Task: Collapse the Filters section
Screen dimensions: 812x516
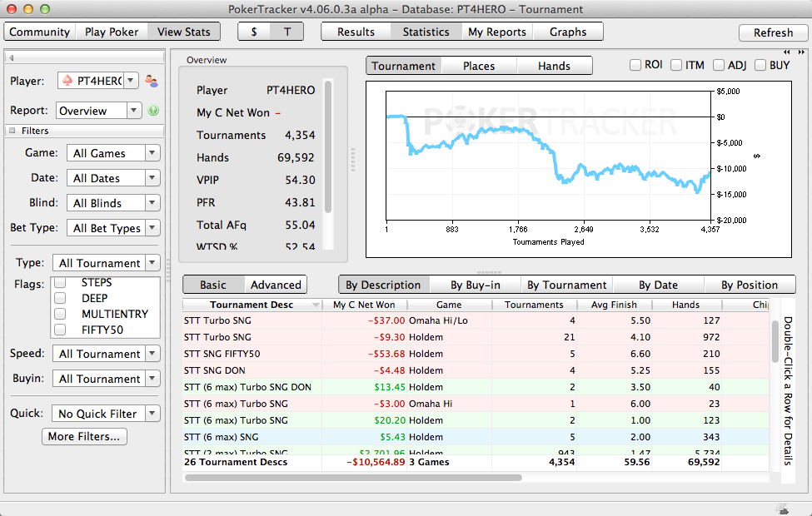Action: click(x=12, y=131)
